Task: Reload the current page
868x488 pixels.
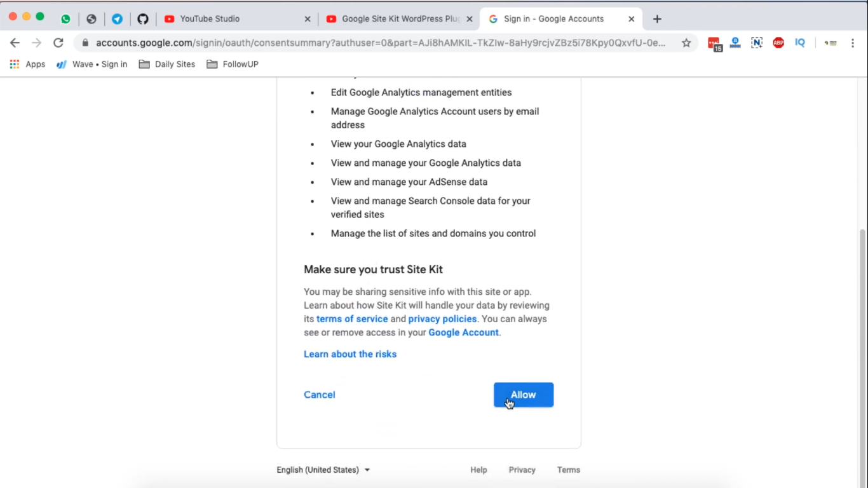Action: (x=58, y=43)
